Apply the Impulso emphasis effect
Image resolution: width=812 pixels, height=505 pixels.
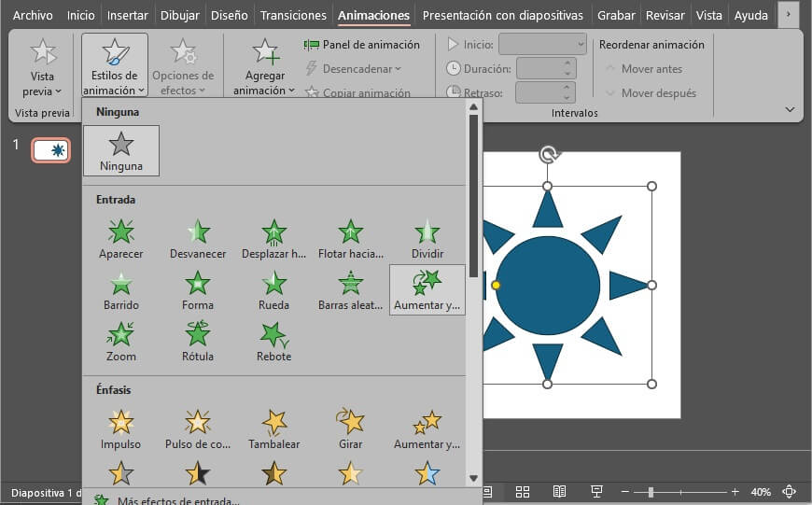[121, 428]
